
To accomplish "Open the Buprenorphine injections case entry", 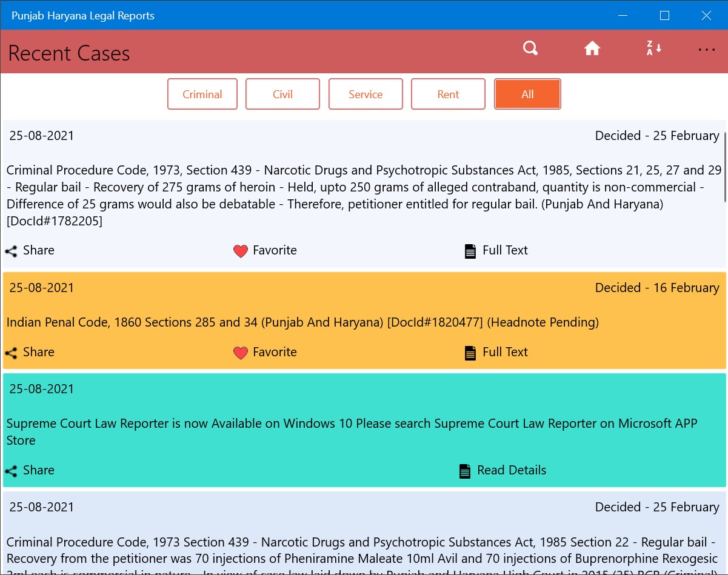I will pos(364,533).
